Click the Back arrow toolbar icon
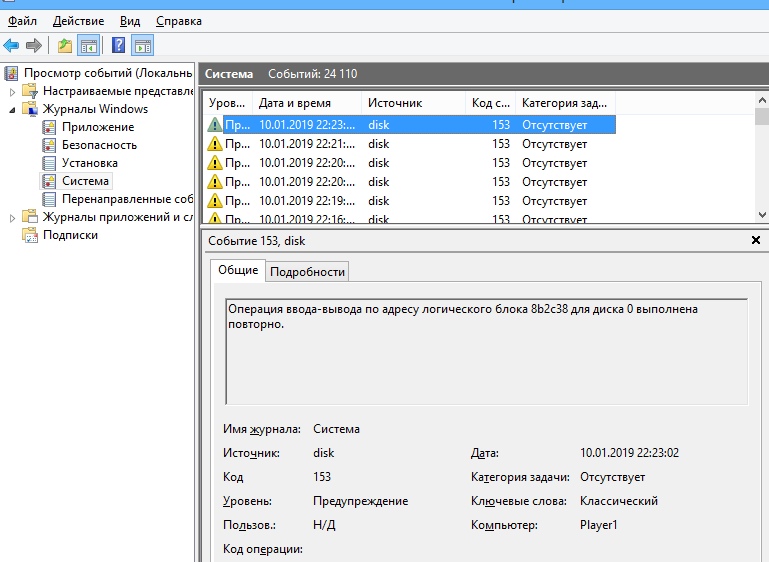 12,45
